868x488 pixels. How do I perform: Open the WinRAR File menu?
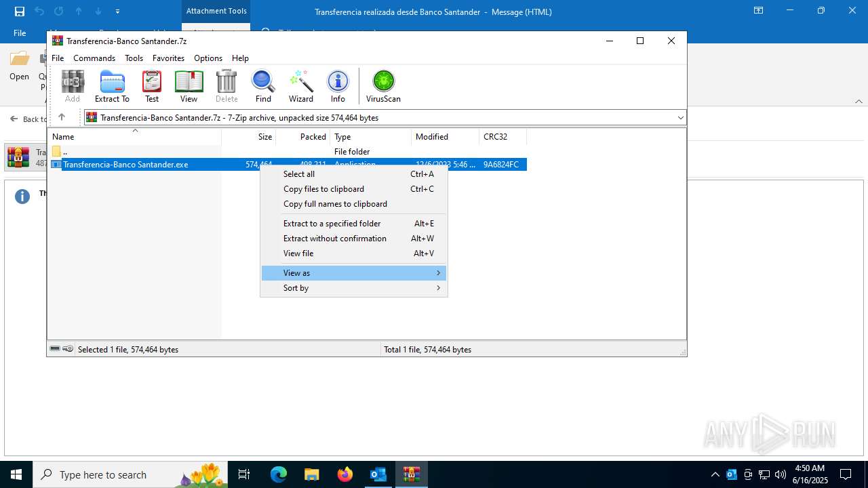point(58,58)
